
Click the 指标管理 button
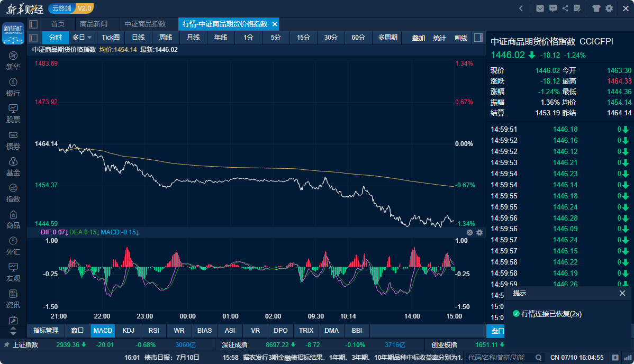point(46,331)
